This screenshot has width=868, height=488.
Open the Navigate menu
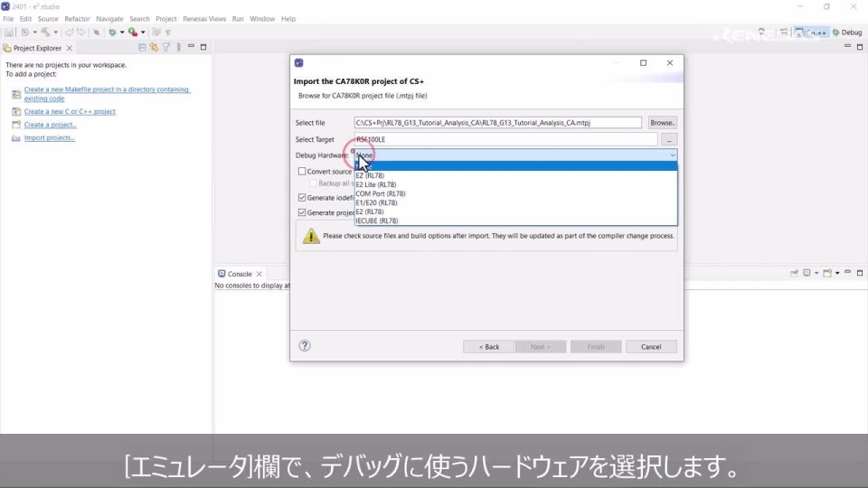[109, 19]
